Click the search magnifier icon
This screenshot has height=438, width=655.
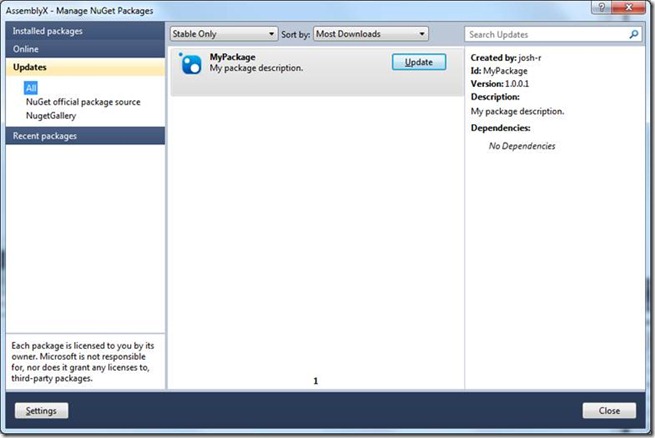634,34
